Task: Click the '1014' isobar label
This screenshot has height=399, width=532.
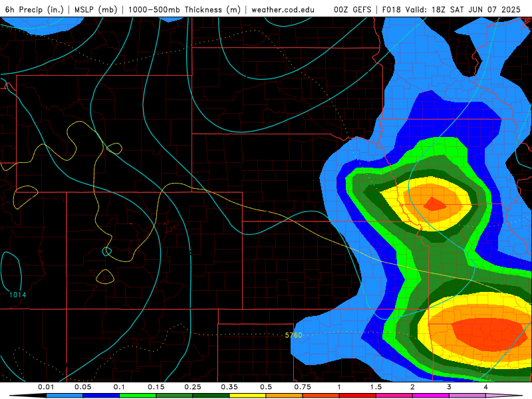Action: 18,295
